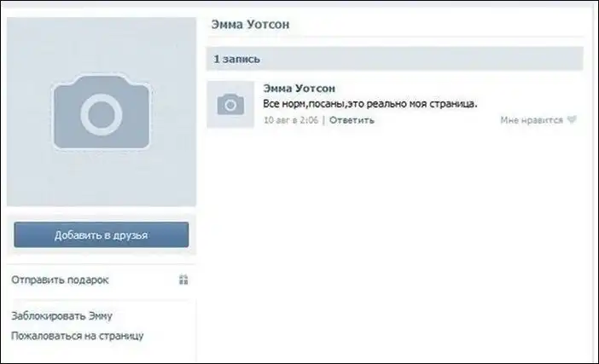Click the gift icon next to Отправить подарок
The width and height of the screenshot is (599, 364).
(x=183, y=280)
